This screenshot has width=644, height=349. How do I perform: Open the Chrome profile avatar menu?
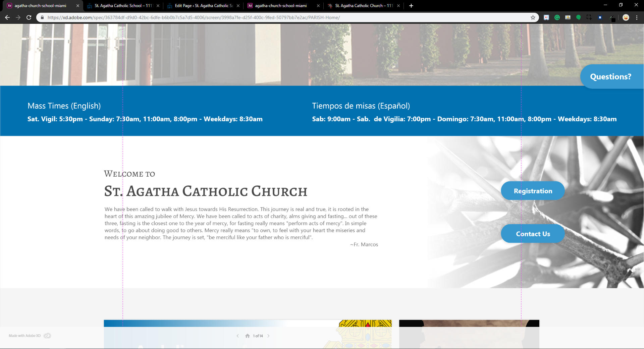coord(626,17)
